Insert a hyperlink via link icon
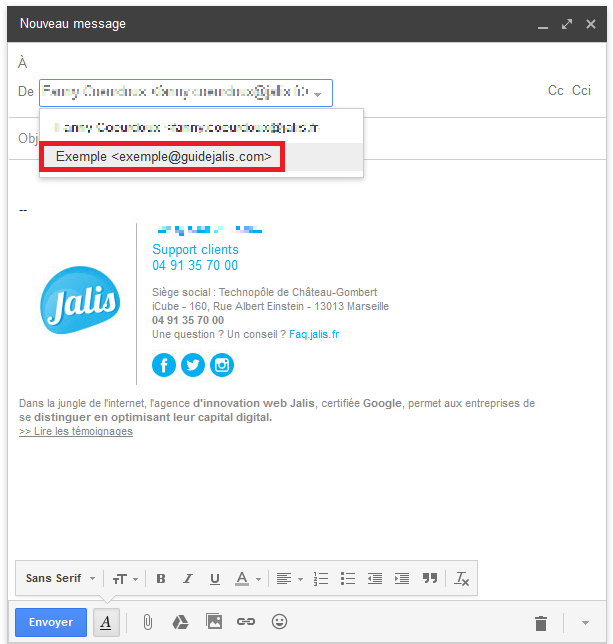The width and height of the screenshot is (613, 644). click(x=246, y=622)
